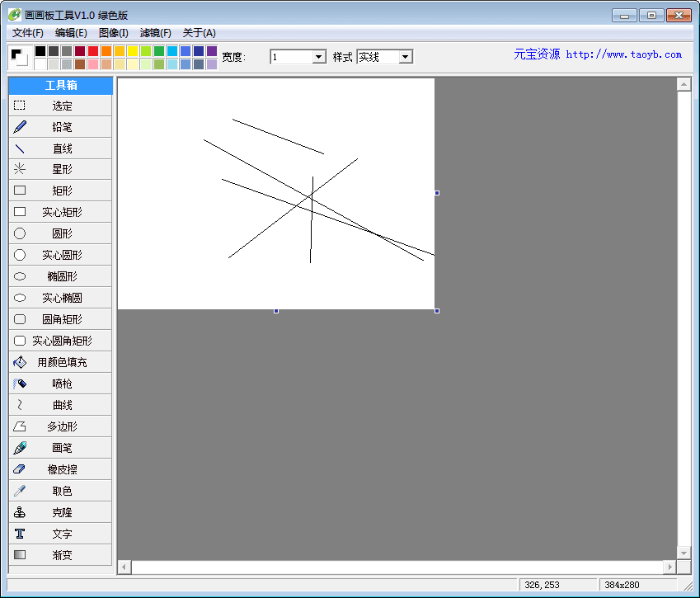Click the rectangular selection (选定) tool button

click(x=60, y=106)
